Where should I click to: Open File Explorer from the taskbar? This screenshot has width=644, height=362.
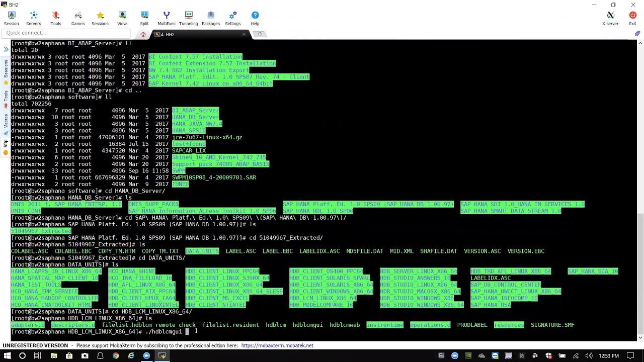tap(54, 356)
